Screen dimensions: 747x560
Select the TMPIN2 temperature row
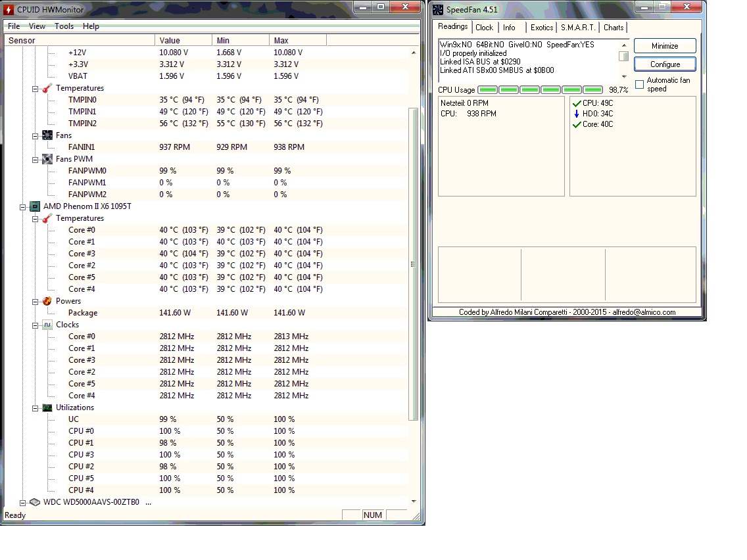coord(206,124)
